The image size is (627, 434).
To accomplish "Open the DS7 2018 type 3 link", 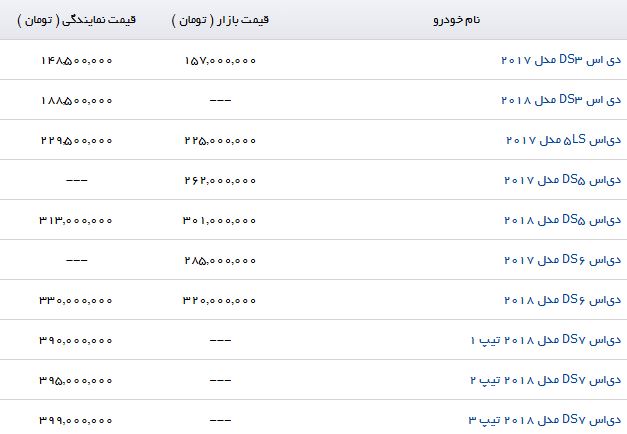I will [x=545, y=420].
